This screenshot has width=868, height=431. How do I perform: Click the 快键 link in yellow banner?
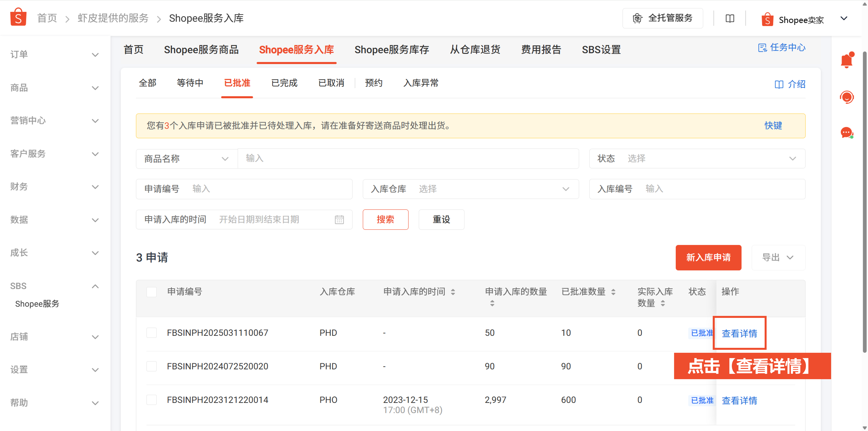(x=773, y=126)
